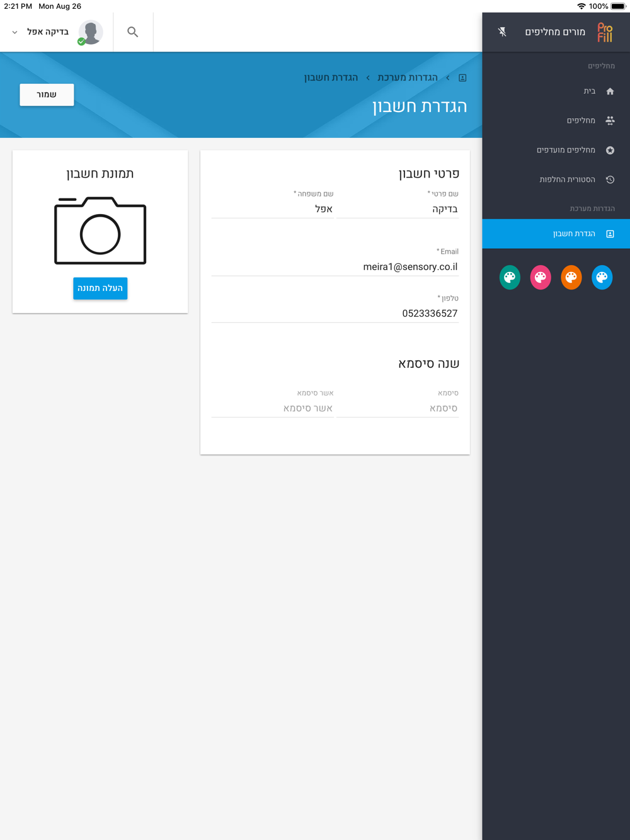The height and width of the screenshot is (840, 630).
Task: Choose the blue theme palette
Action: [602, 277]
